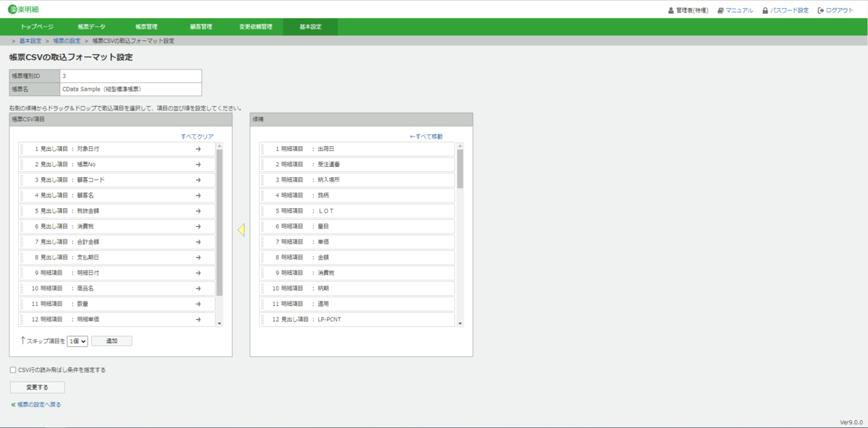Click すべてクリア link
The width and height of the screenshot is (868, 428).
tap(197, 136)
